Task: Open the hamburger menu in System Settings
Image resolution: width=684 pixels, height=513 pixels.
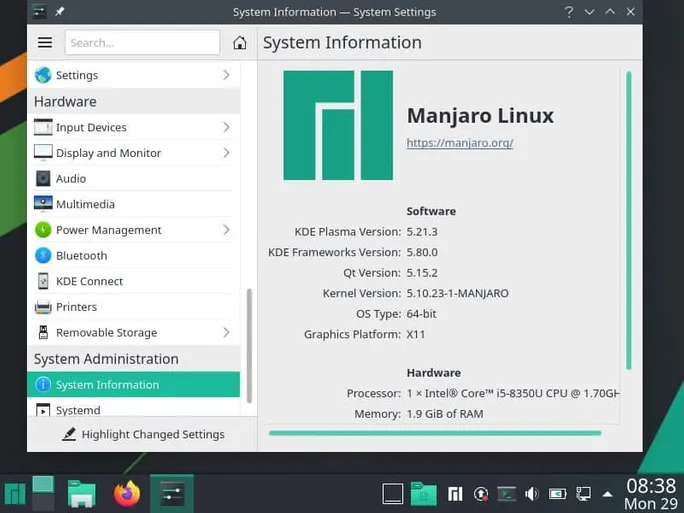Action: click(45, 43)
